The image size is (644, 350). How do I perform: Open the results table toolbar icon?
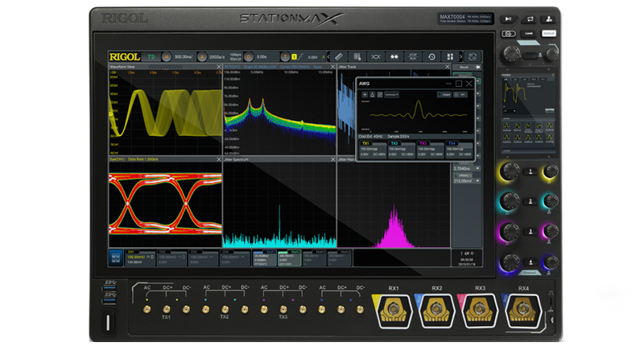[x=357, y=56]
